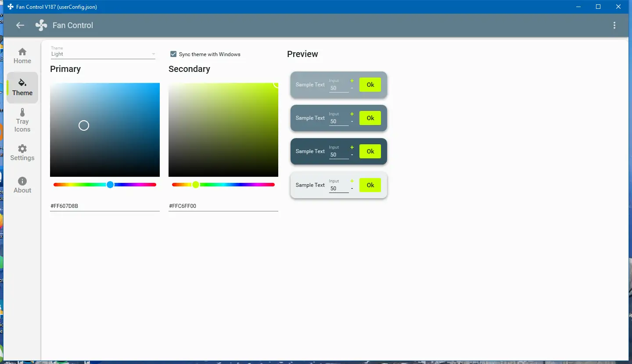Click Sample Text on the second preview card

310,118
